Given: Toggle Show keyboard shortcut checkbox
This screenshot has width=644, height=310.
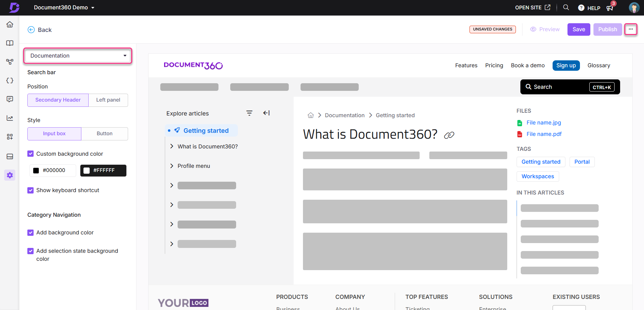Looking at the screenshot, I should tap(30, 190).
